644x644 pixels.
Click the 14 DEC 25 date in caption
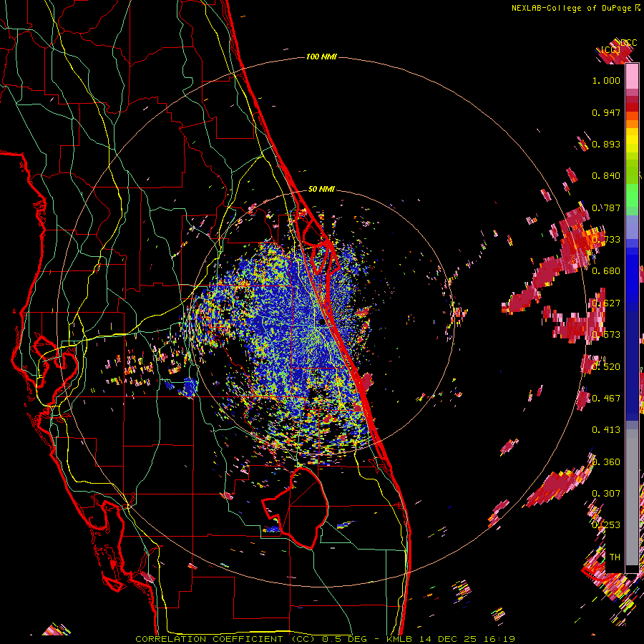[x=449, y=639]
